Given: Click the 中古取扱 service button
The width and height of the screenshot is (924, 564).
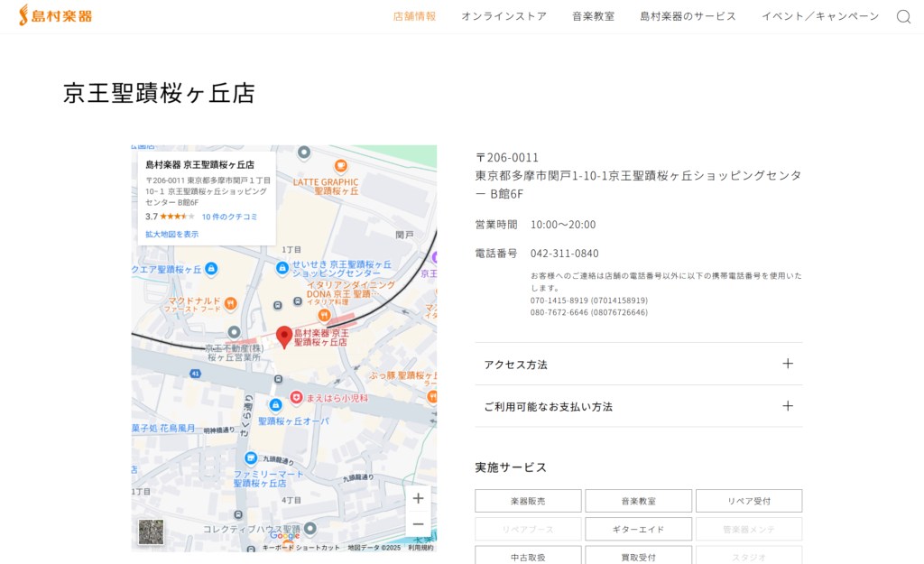Looking at the screenshot, I should click(x=528, y=557).
